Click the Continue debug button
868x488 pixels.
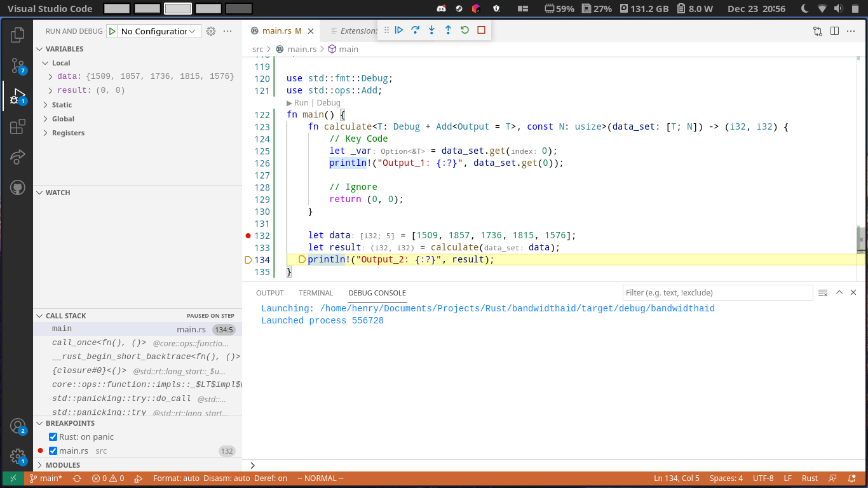[400, 30]
